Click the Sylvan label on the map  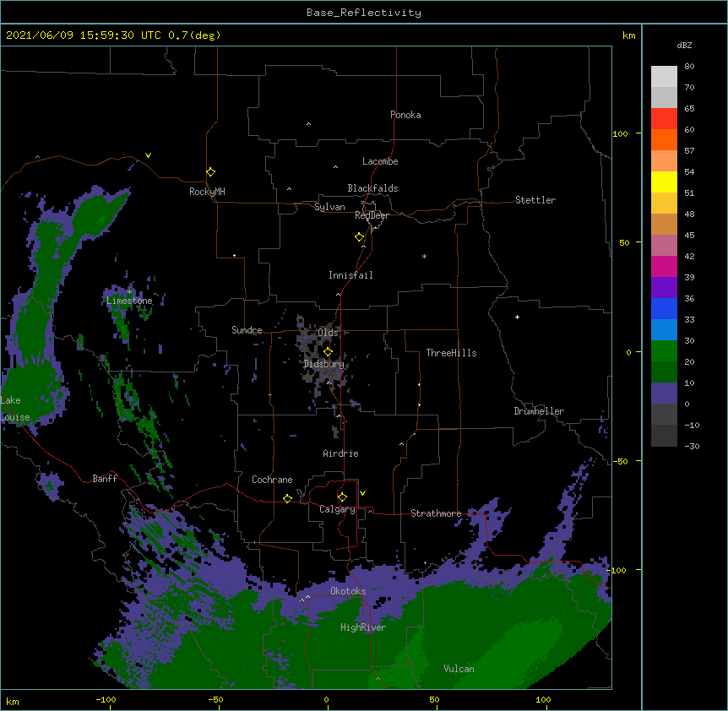tap(329, 207)
